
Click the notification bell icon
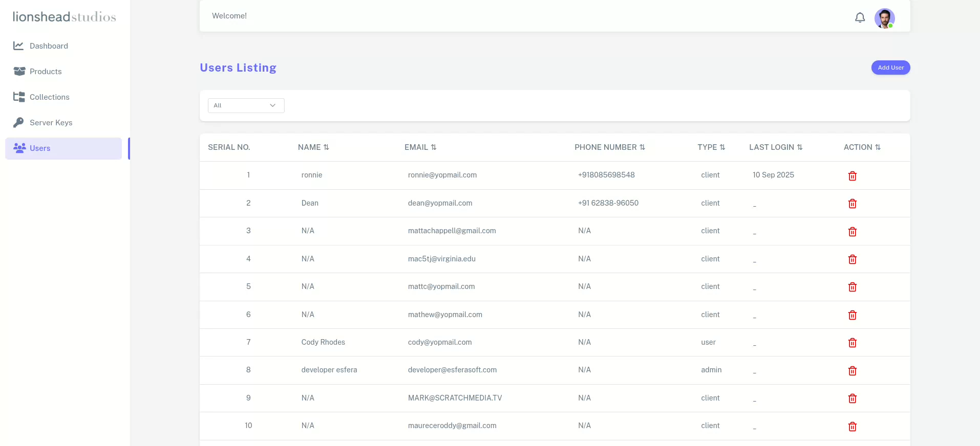(x=860, y=18)
